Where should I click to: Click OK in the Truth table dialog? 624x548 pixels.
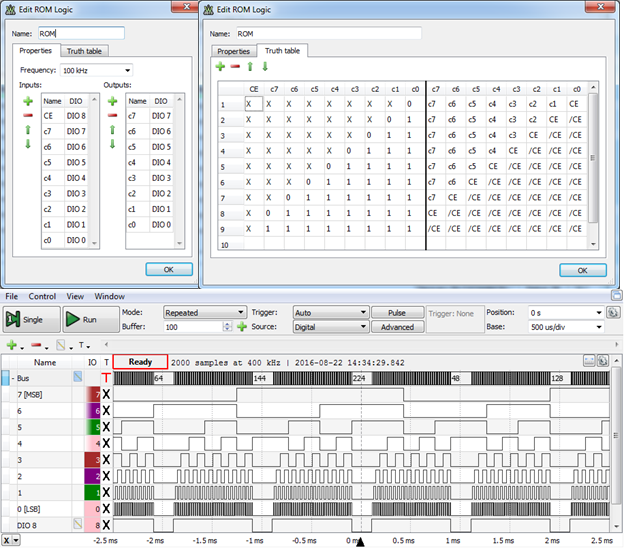click(583, 270)
